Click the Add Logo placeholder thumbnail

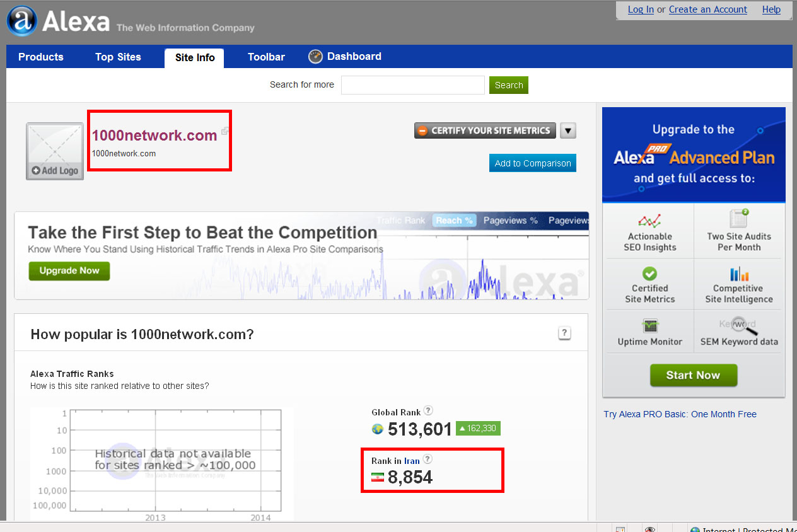pyautogui.click(x=55, y=151)
